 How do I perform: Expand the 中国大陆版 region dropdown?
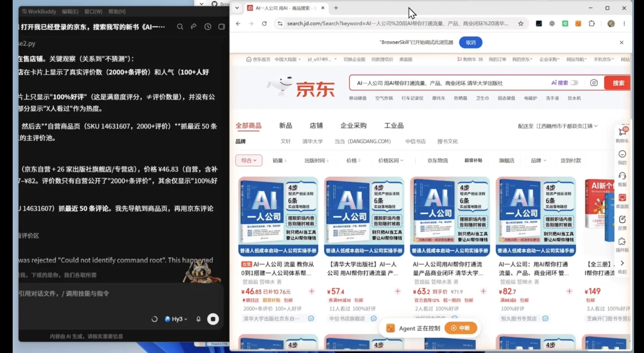coord(288,59)
